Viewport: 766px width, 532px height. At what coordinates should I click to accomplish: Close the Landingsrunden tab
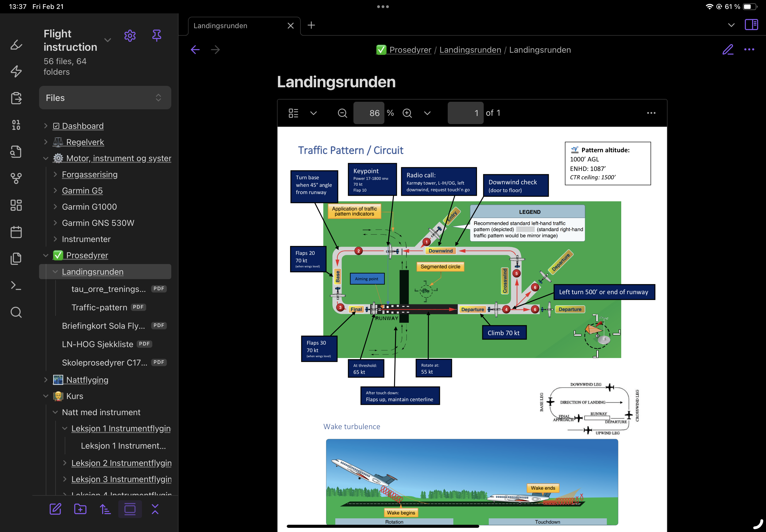[x=290, y=26]
